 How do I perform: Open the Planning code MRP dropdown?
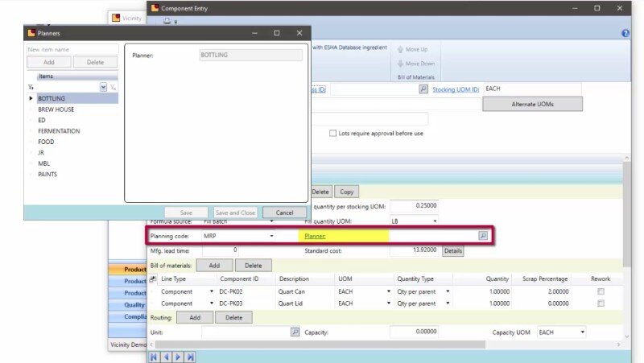pos(272,236)
